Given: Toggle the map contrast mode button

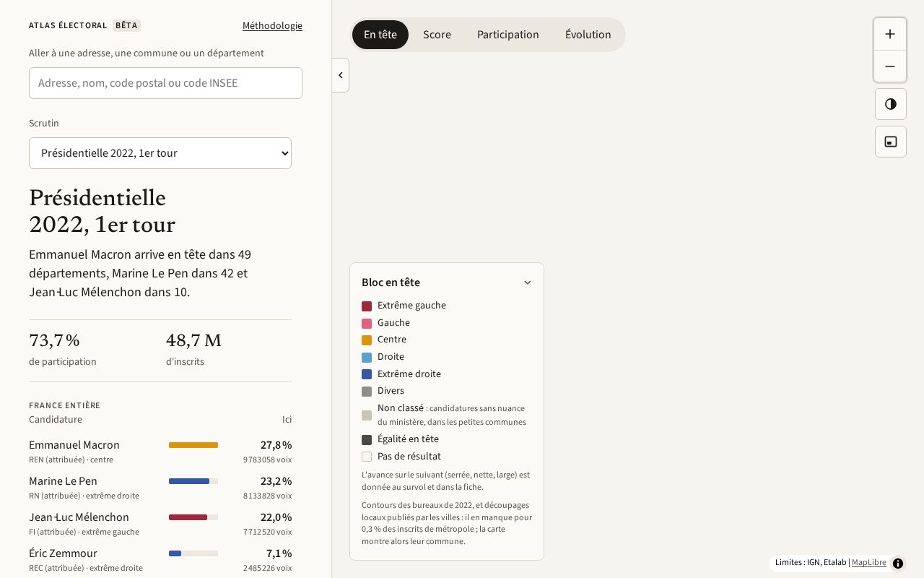Looking at the screenshot, I should pyautogui.click(x=890, y=104).
